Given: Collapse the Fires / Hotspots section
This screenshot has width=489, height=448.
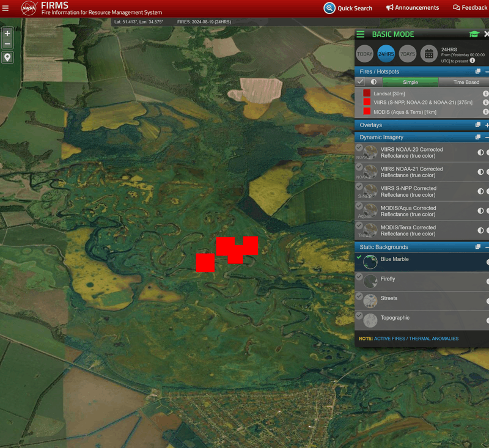Looking at the screenshot, I should pyautogui.click(x=487, y=72).
